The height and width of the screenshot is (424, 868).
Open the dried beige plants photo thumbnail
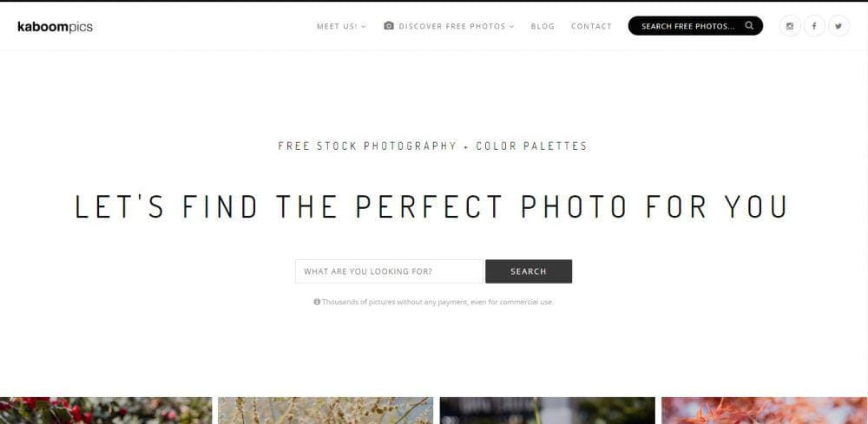pos(325,410)
